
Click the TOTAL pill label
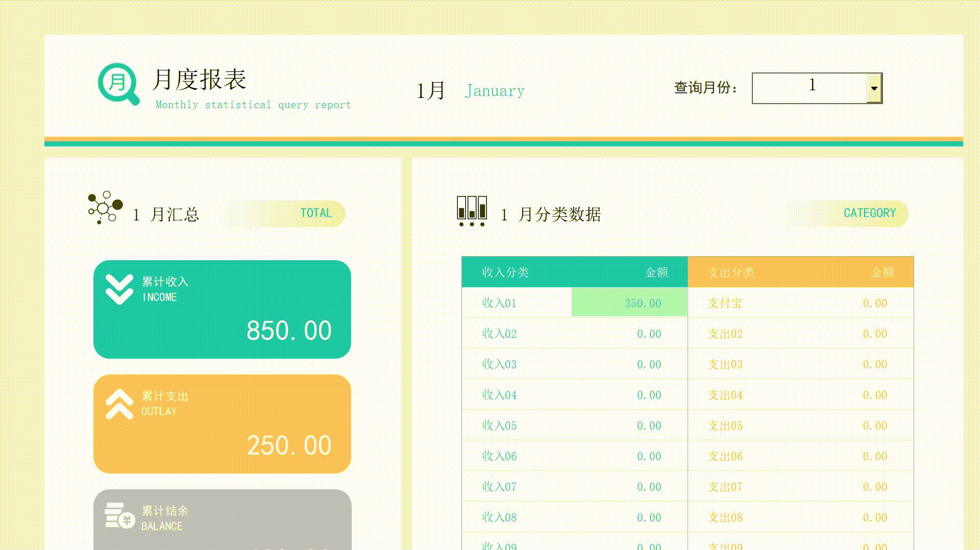coord(316,213)
